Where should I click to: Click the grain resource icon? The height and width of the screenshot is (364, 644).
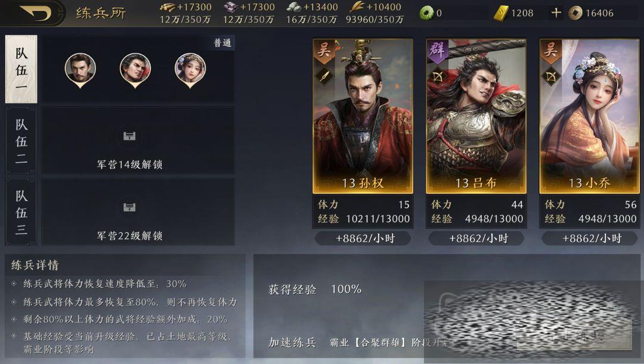point(357,7)
